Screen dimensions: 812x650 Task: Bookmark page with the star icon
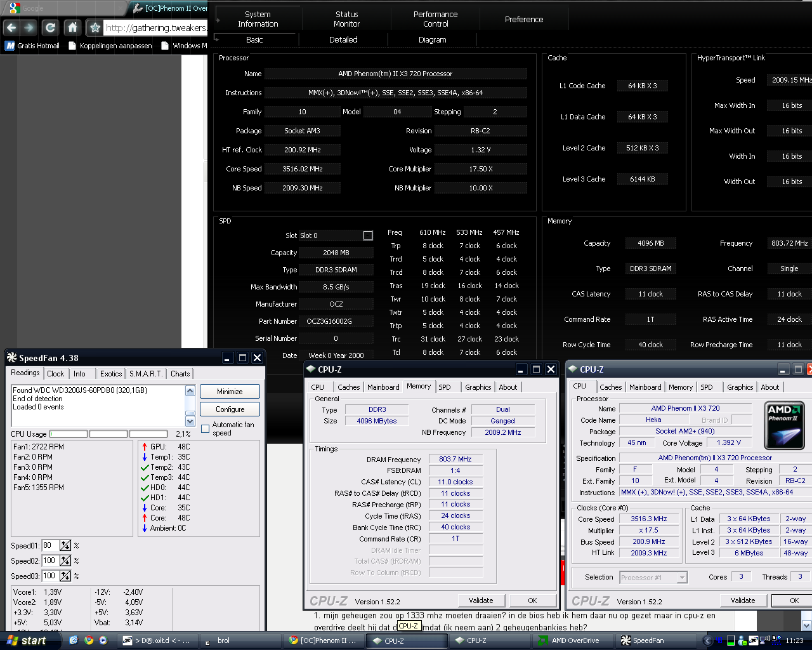click(x=95, y=28)
